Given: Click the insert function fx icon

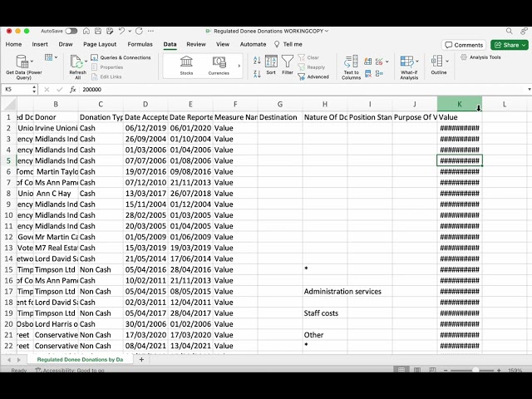Looking at the screenshot, I should [x=72, y=90].
